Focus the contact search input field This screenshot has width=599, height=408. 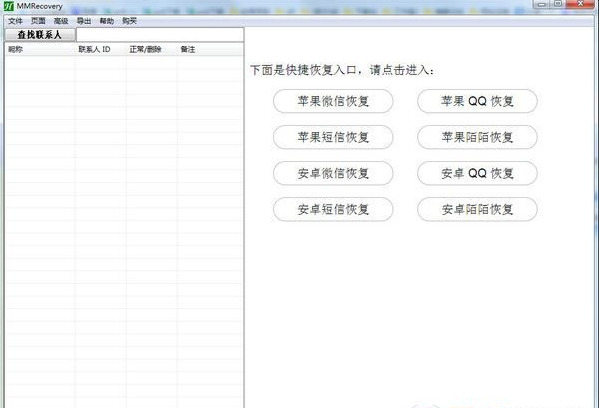[x=160, y=35]
